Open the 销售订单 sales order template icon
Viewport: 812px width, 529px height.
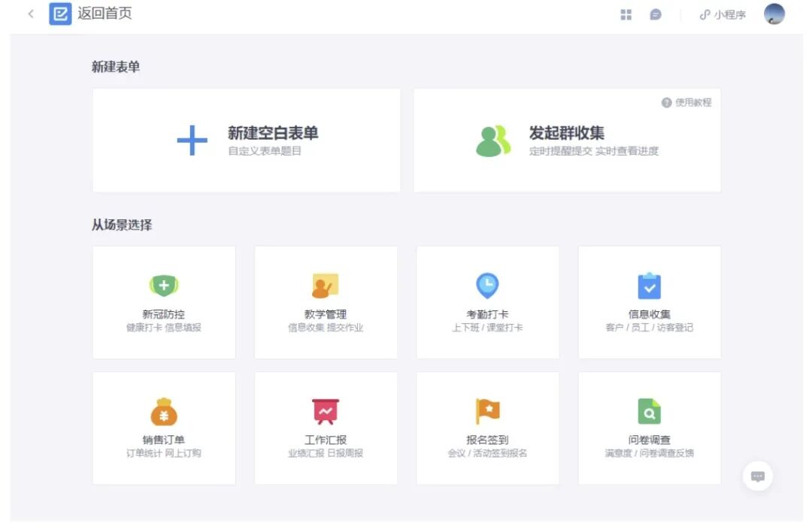(164, 411)
